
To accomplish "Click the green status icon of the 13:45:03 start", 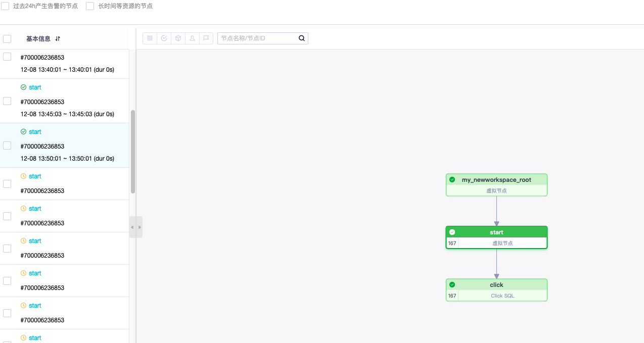I will 23,87.
